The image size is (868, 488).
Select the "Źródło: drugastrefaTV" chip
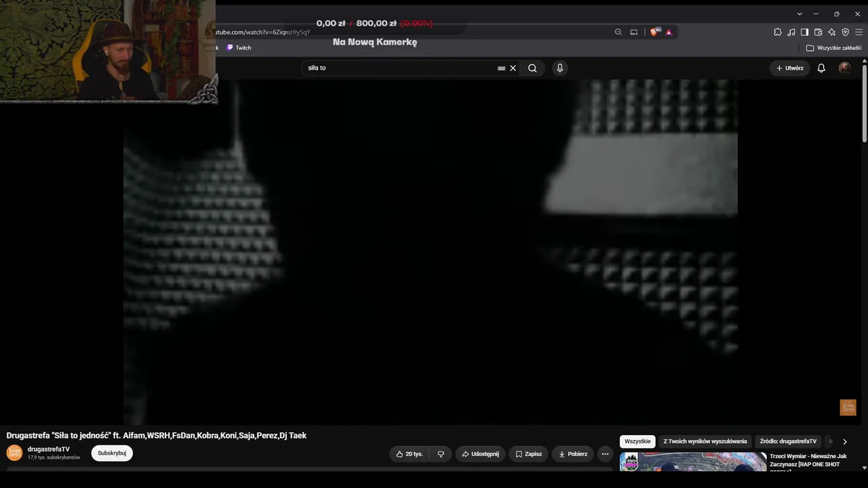(x=788, y=441)
